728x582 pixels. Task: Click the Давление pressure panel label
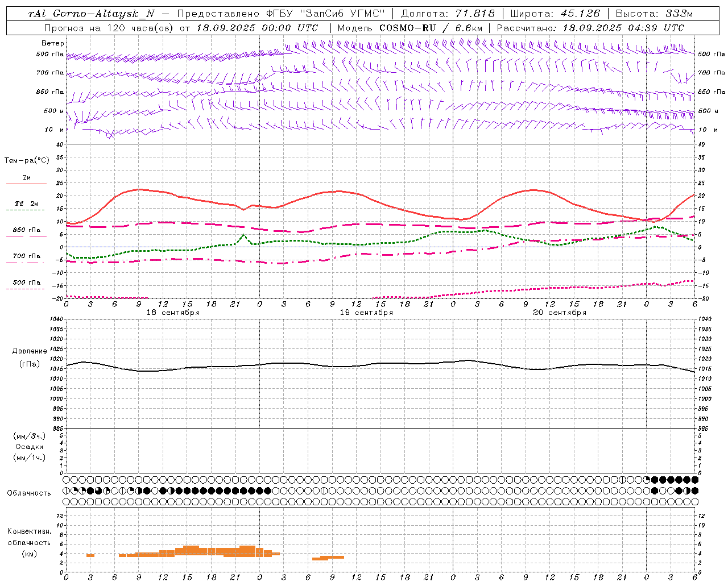[30, 351]
